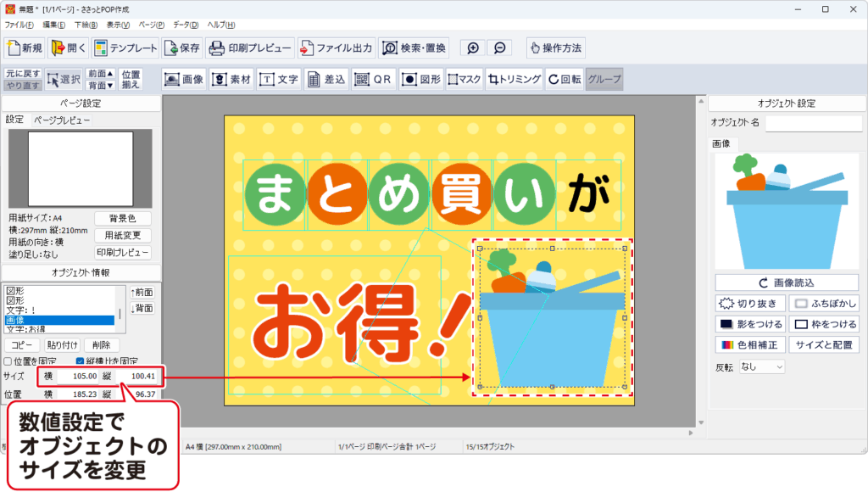868x492 pixels.
Task: Open 色相補正 color correction
Action: pos(749,344)
